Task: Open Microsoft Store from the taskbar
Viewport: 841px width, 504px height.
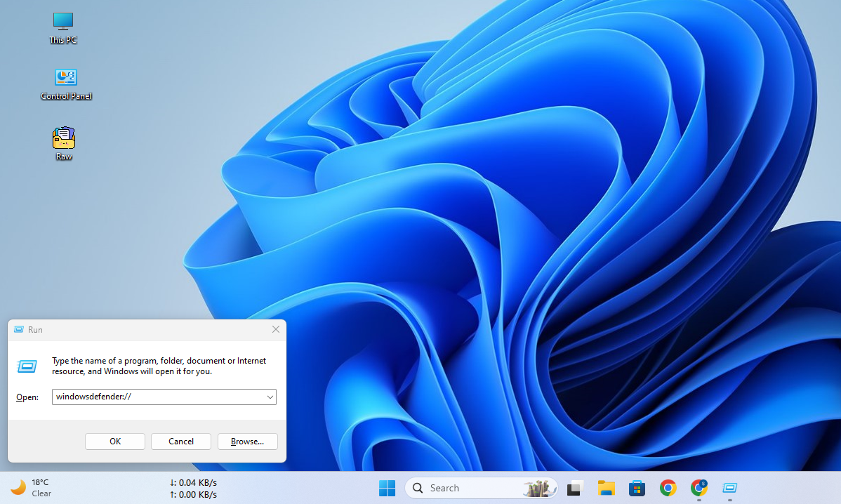Action: click(637, 488)
